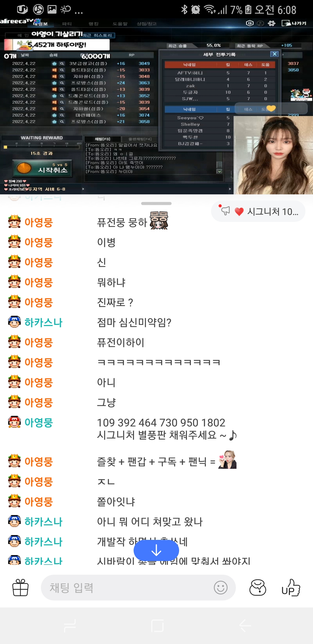Pull the gray handle above the chat list
Screen dimensions: 313x644
coord(156,203)
